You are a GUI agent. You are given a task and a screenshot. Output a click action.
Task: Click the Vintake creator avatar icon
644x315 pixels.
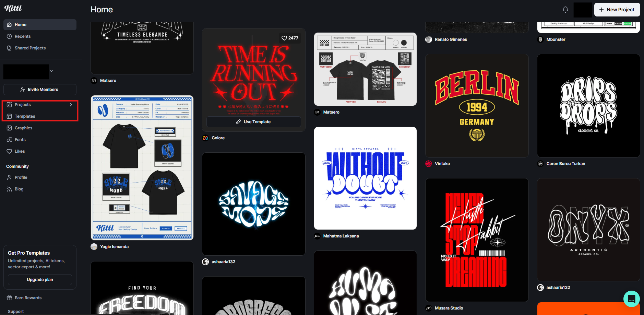click(x=429, y=164)
